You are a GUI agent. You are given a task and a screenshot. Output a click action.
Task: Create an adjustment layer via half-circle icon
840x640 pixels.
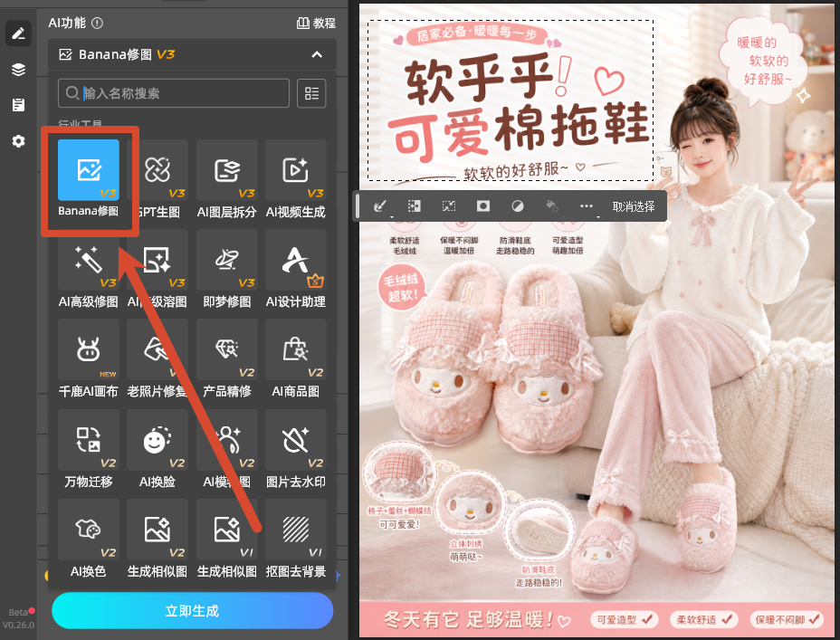[518, 206]
